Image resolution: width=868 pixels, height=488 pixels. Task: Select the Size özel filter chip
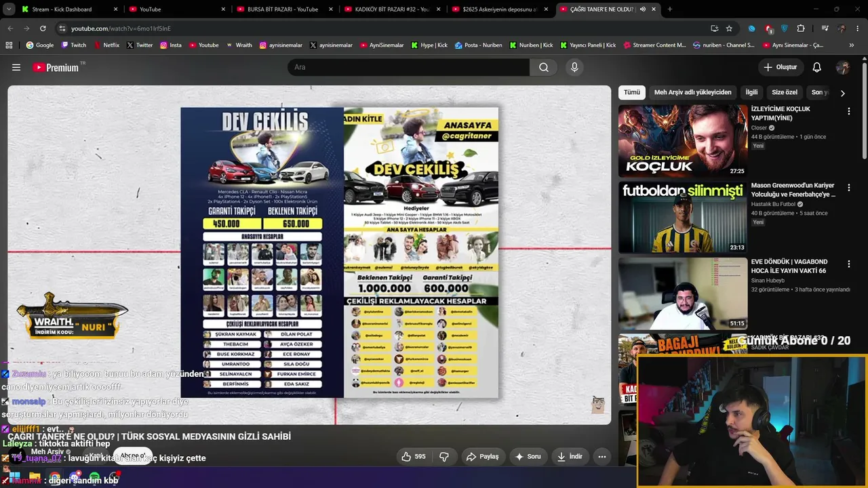(x=785, y=92)
